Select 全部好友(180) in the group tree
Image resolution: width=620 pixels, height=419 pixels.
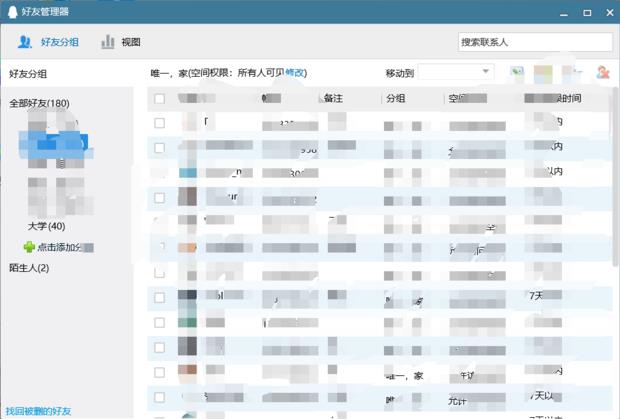(x=39, y=104)
